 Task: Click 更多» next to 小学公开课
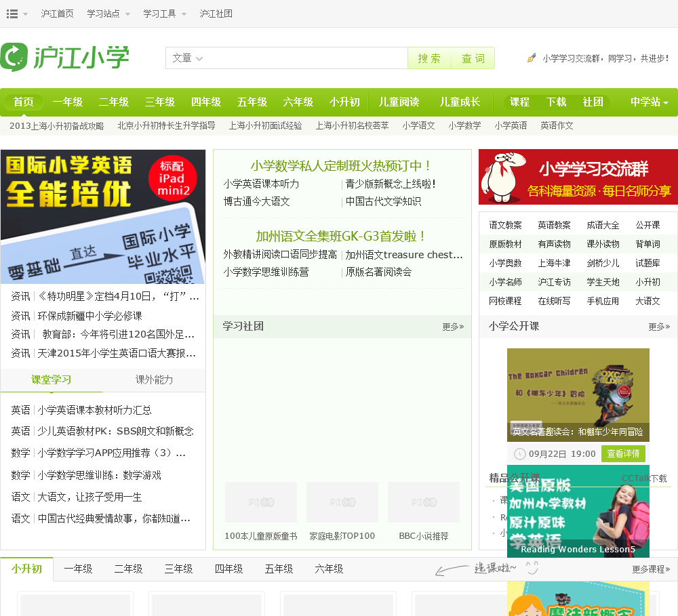[659, 327]
